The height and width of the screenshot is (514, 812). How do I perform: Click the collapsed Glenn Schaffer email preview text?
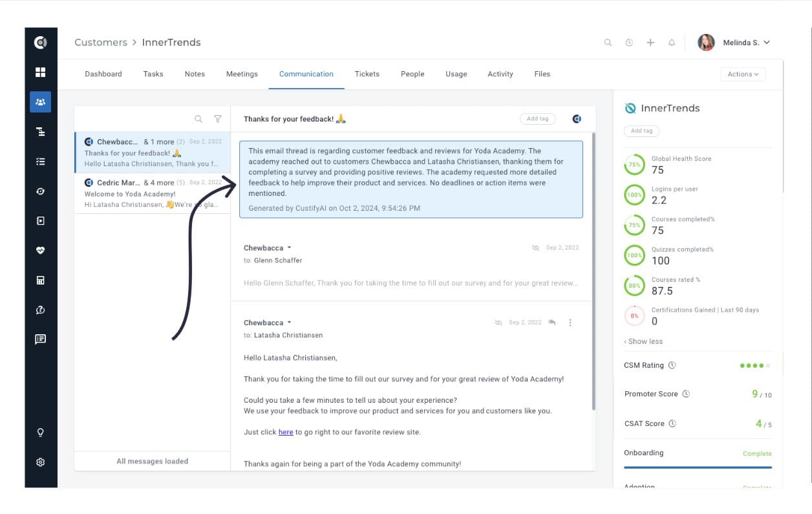411,283
